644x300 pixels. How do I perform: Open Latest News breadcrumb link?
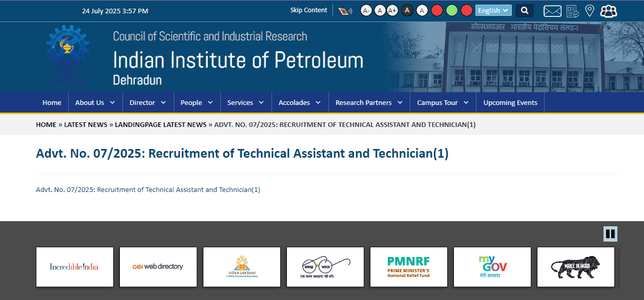click(x=86, y=124)
